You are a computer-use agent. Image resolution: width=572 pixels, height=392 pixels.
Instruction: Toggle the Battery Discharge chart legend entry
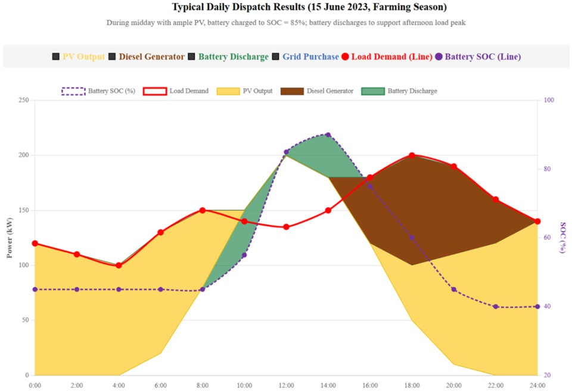tap(399, 91)
